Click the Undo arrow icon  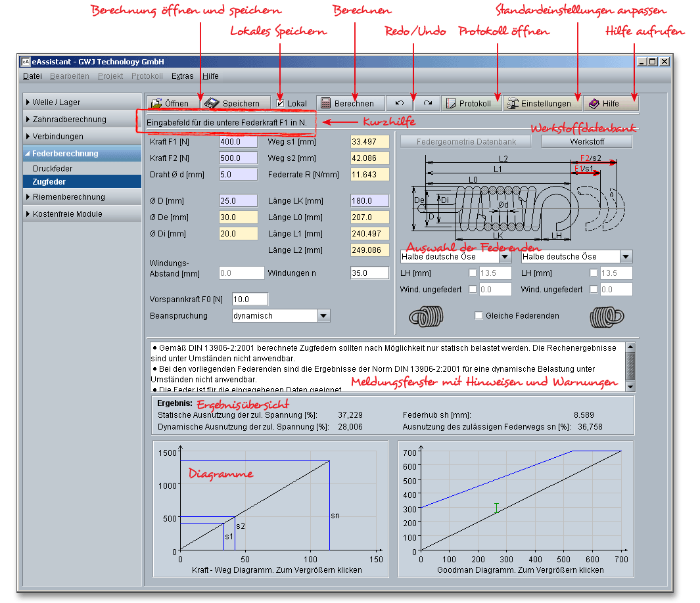[400, 103]
